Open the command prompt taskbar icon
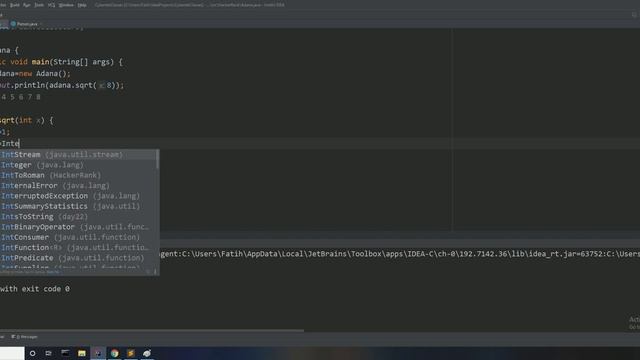Image resolution: width=640 pixels, height=360 pixels. (65, 353)
